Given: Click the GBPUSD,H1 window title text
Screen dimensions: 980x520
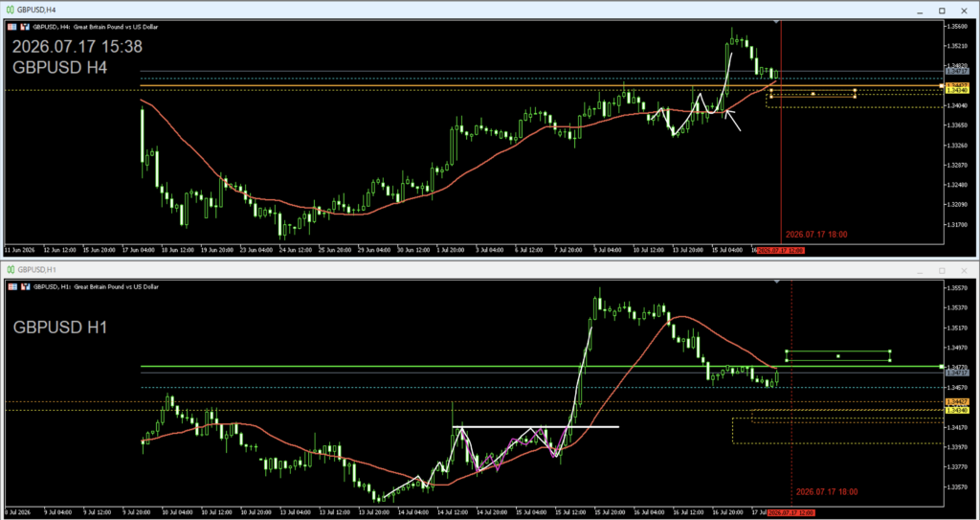Looking at the screenshot, I should click(35, 270).
